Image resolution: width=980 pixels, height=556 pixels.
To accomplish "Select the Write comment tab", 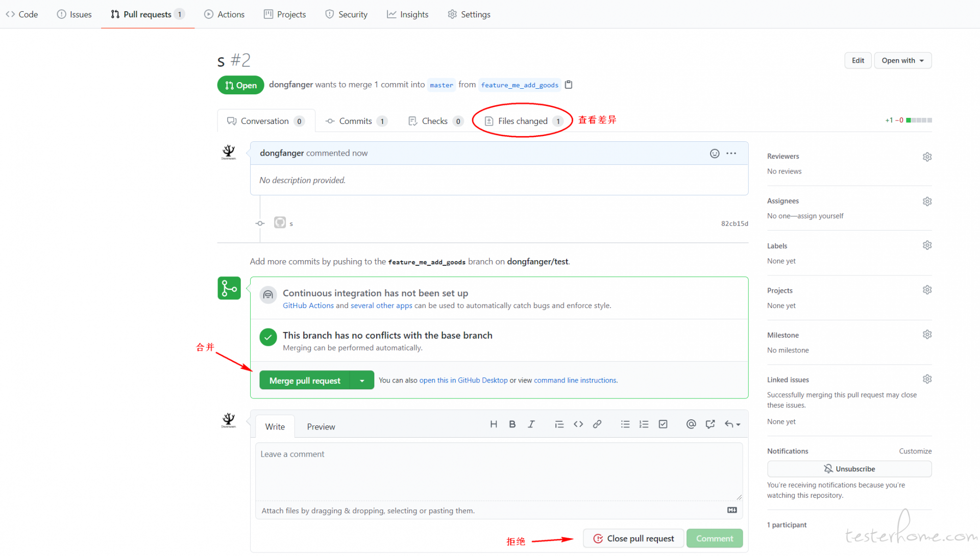I will pos(275,426).
